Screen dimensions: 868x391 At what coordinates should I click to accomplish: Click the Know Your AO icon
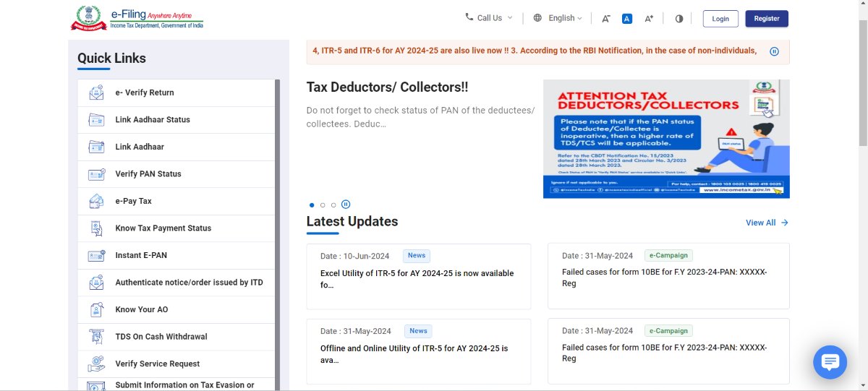(x=96, y=309)
